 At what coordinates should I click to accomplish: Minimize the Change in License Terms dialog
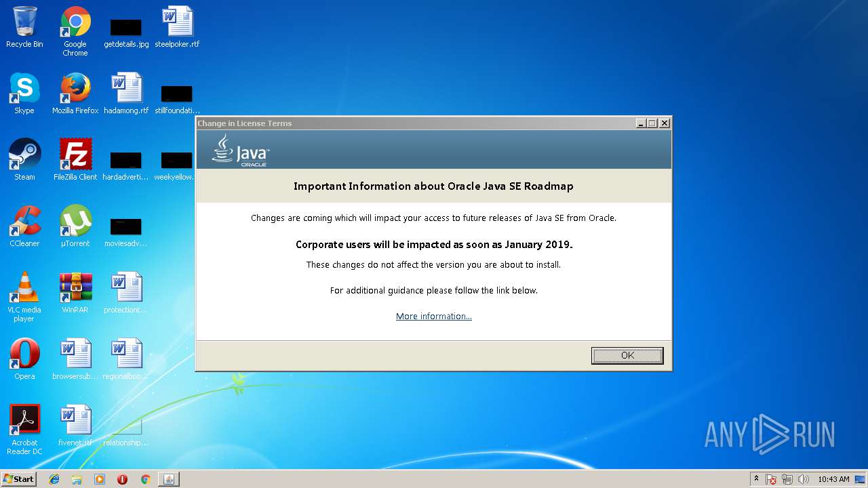641,123
